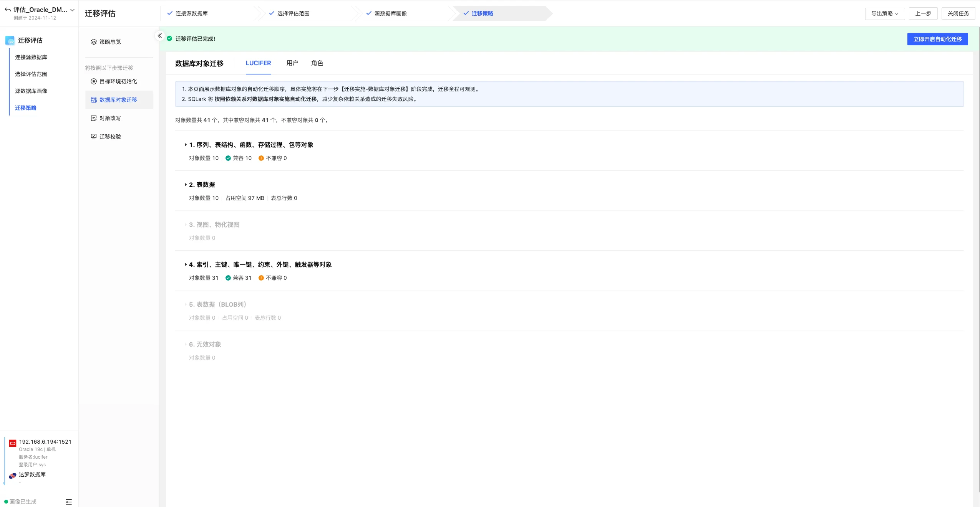The width and height of the screenshot is (980, 507).
Task: Click the 目标环境初始化 step icon
Action: click(93, 81)
